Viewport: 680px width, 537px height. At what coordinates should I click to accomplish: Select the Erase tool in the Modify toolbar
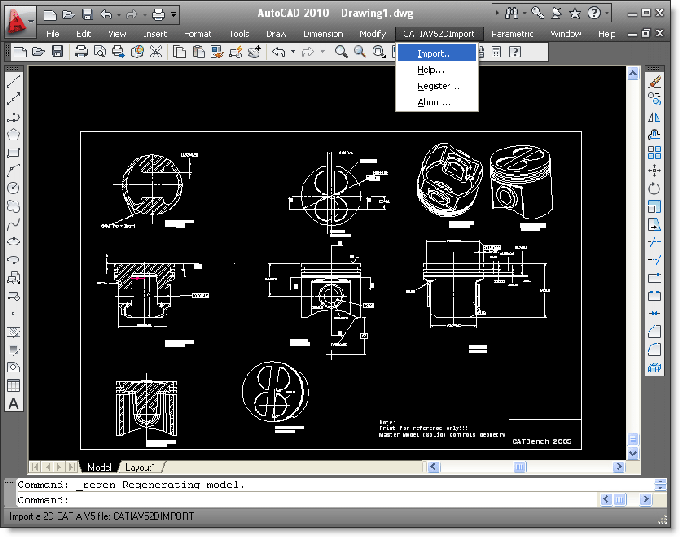(x=654, y=81)
